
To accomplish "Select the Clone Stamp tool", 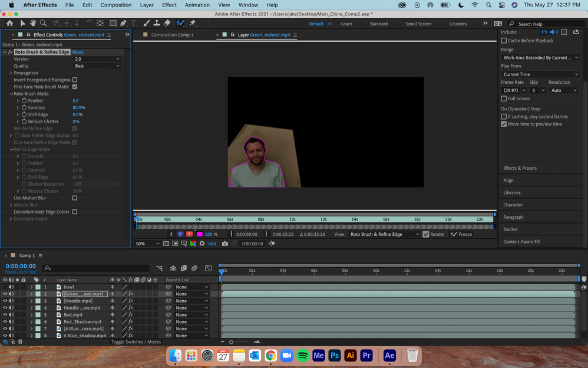I will (x=156, y=23).
